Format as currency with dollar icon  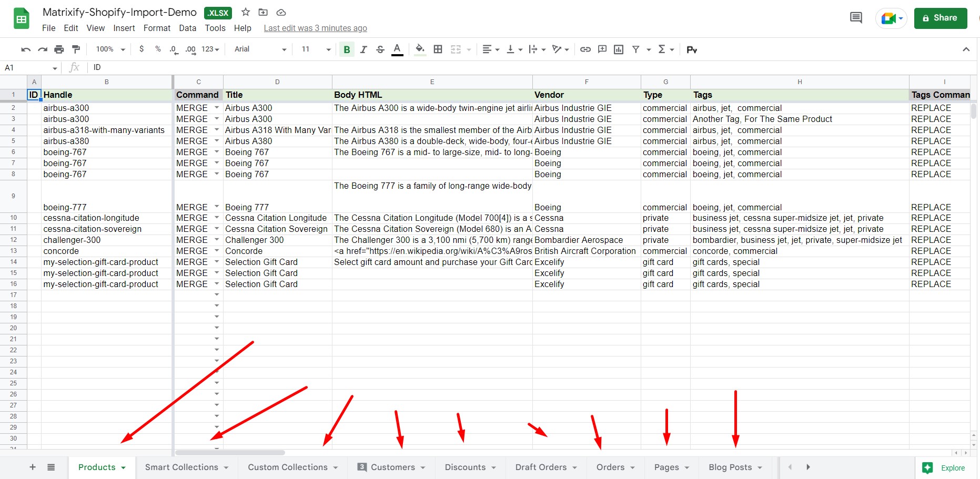(x=142, y=49)
